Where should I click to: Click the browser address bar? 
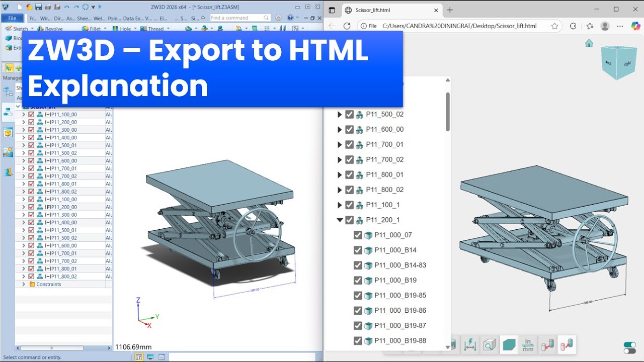point(459,26)
